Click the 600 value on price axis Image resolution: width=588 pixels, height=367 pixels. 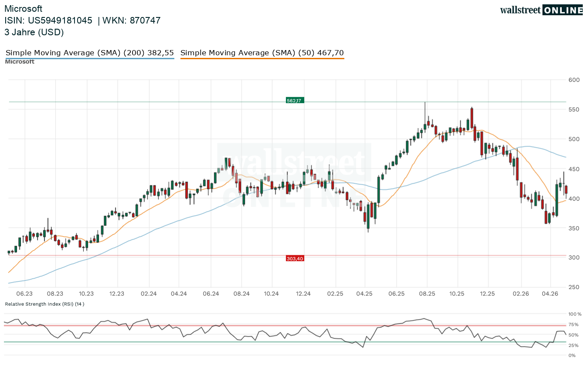point(574,80)
